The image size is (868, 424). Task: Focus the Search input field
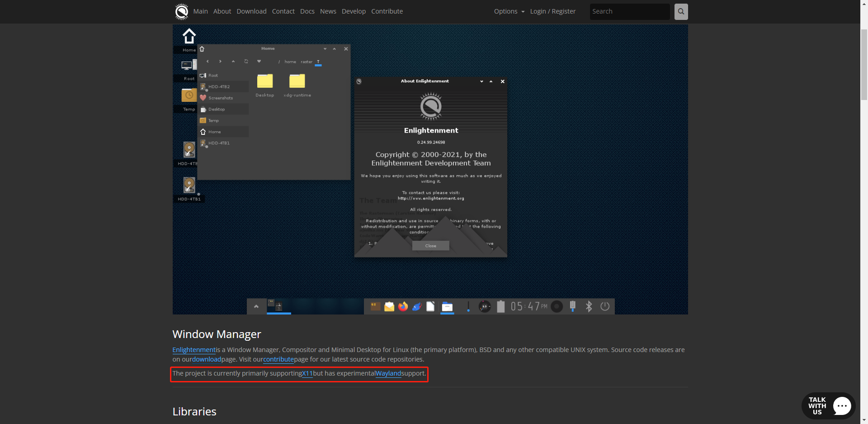[x=629, y=12]
